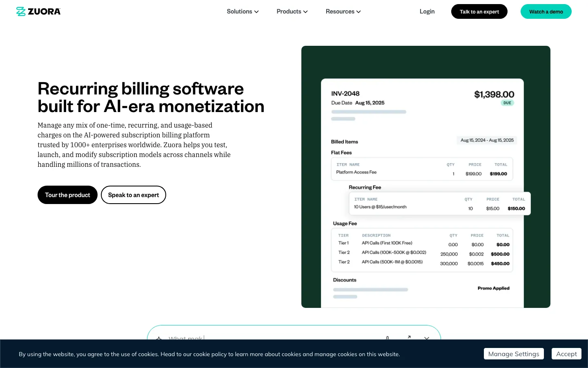This screenshot has height=368, width=588.
Task: Click the 'API Calls (100K-500K @ $0.002)' row
Action: click(x=394, y=252)
